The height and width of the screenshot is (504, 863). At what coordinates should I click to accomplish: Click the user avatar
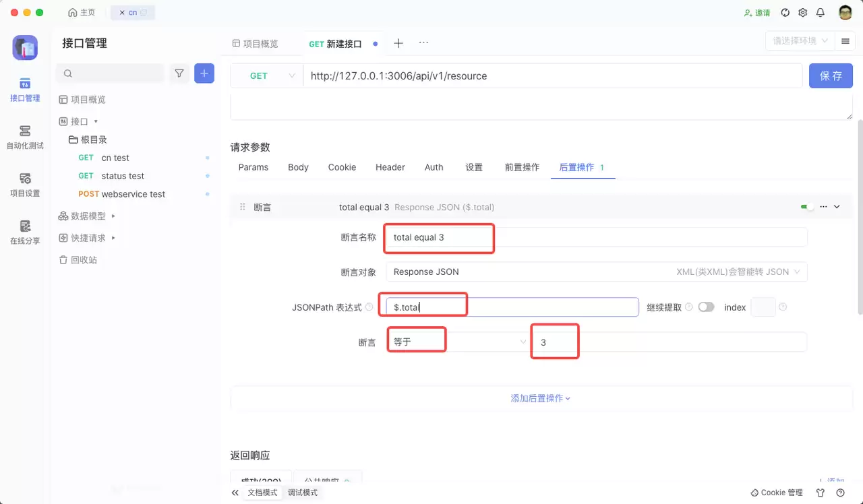(x=845, y=13)
